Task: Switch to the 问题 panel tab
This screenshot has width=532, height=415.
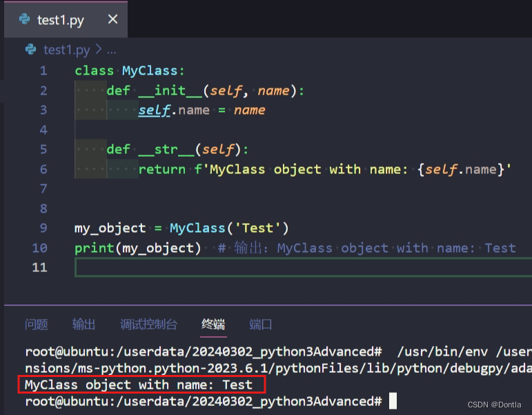Action: pyautogui.click(x=37, y=325)
